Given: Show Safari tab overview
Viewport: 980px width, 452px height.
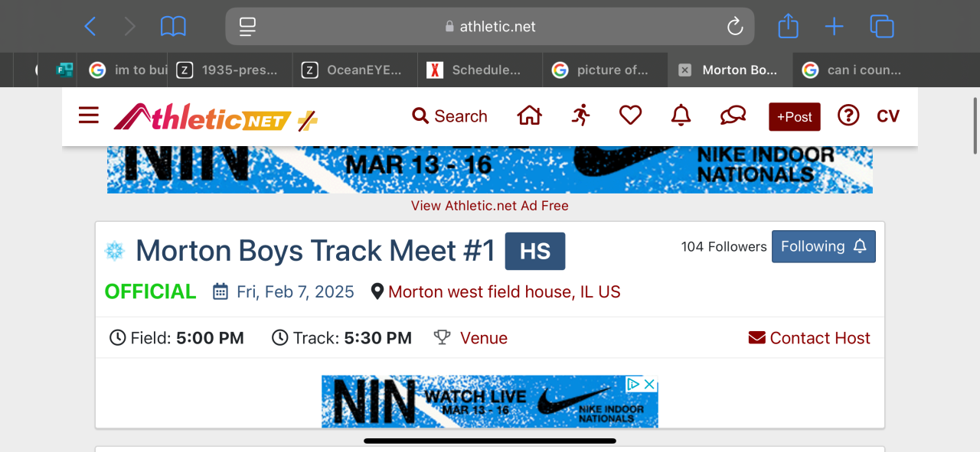Looking at the screenshot, I should [x=882, y=27].
